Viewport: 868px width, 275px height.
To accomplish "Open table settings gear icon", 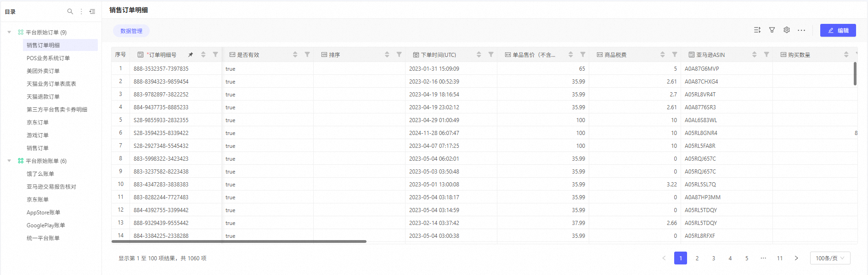I will [787, 30].
